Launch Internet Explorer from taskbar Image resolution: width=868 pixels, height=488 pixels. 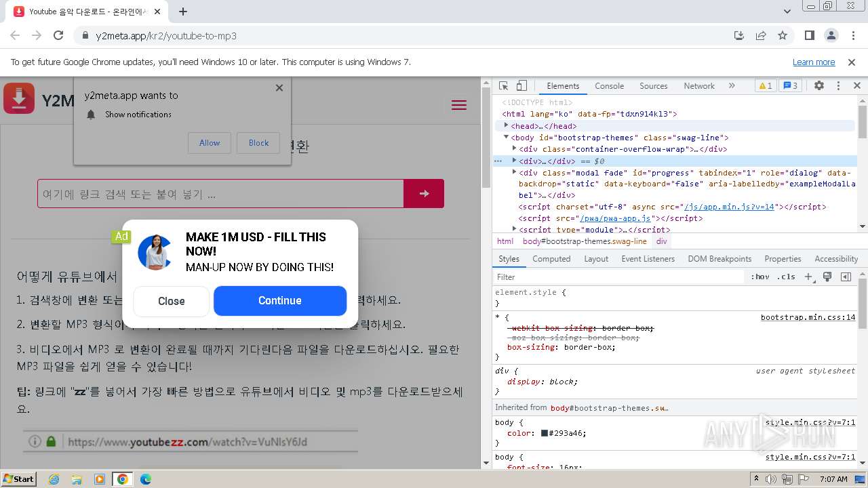pyautogui.click(x=54, y=479)
